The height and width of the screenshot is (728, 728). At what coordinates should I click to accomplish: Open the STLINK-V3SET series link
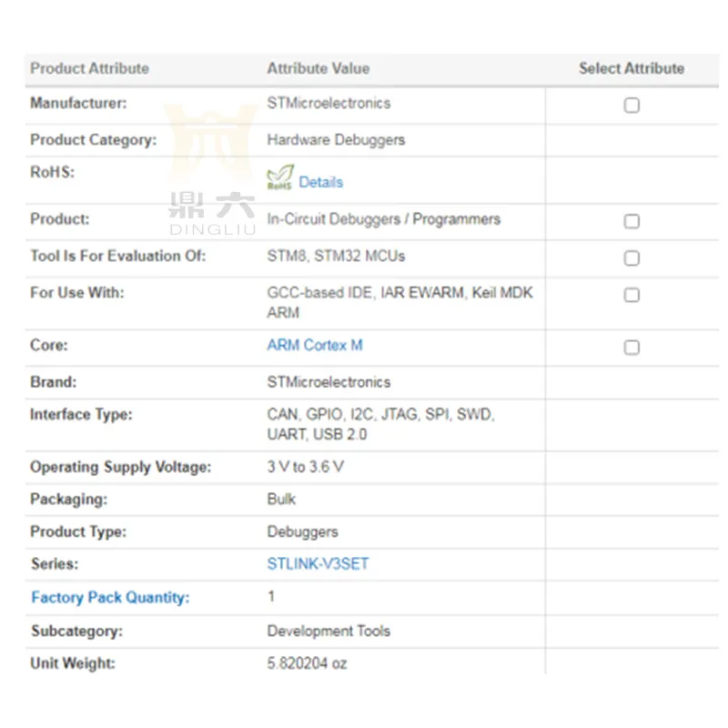click(318, 563)
